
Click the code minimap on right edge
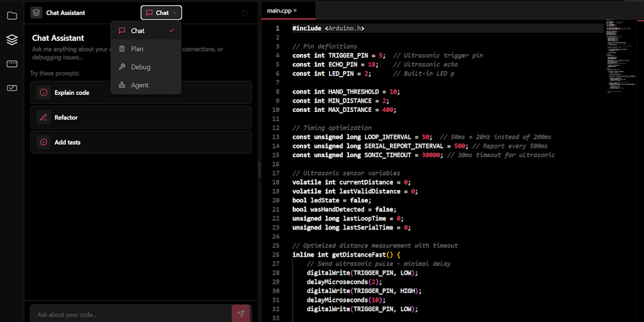coord(623,57)
